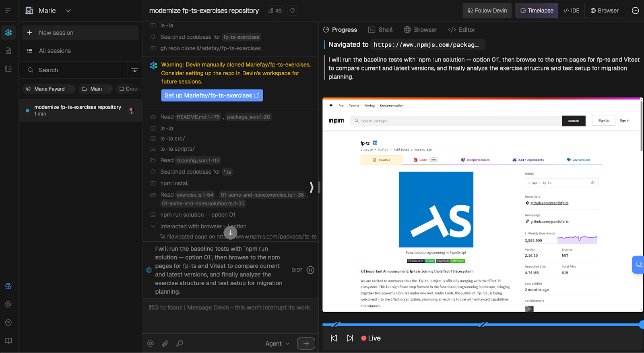Open exercise.js:1-54 file reference
This screenshot has width=644, height=353.
click(x=195, y=195)
